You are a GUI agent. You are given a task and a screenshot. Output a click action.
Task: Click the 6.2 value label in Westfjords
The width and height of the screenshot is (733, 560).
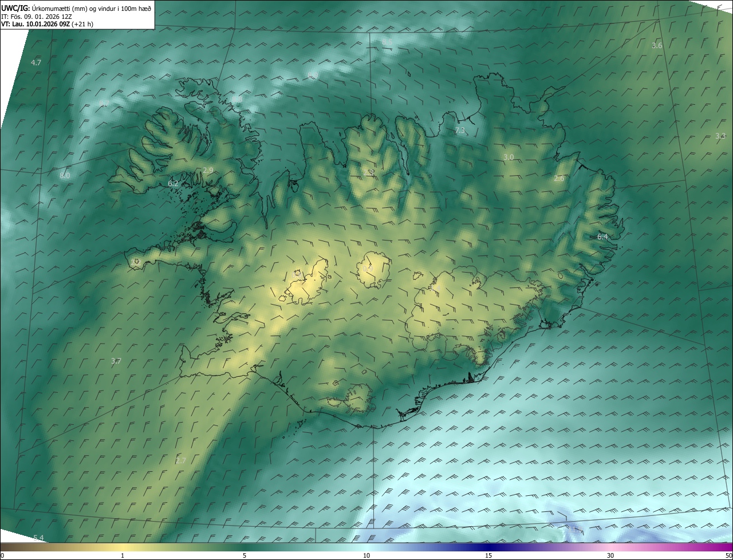click(173, 183)
